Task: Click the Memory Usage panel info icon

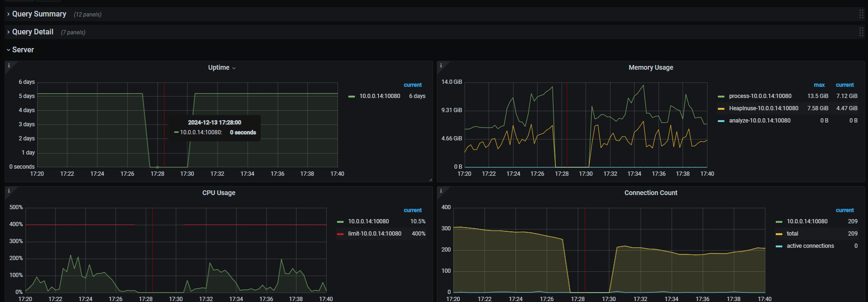Action: pyautogui.click(x=441, y=65)
